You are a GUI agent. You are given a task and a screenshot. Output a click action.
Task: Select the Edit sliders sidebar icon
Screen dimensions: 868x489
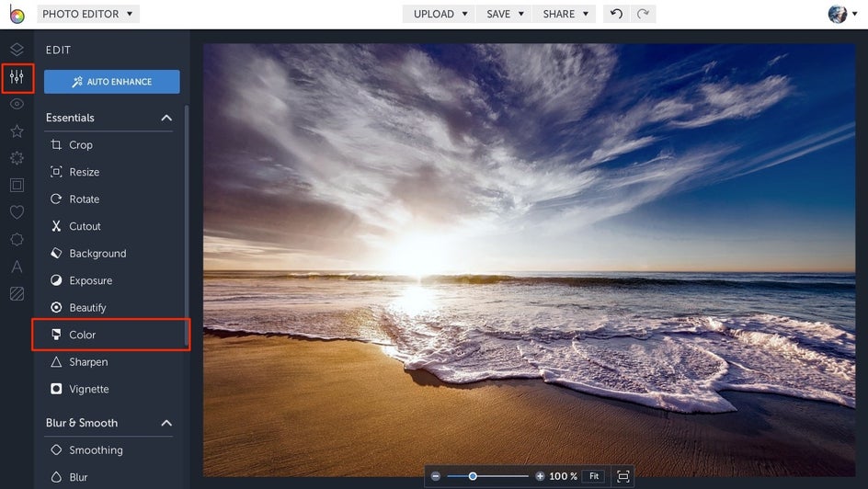pos(17,77)
